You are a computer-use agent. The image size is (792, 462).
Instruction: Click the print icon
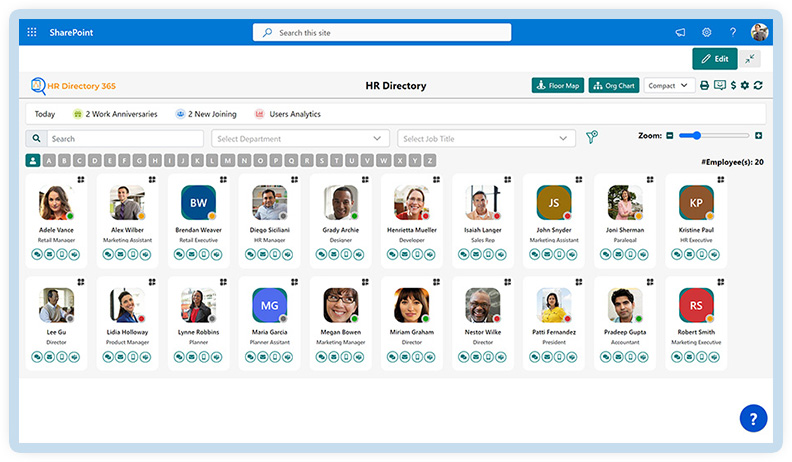click(x=705, y=85)
